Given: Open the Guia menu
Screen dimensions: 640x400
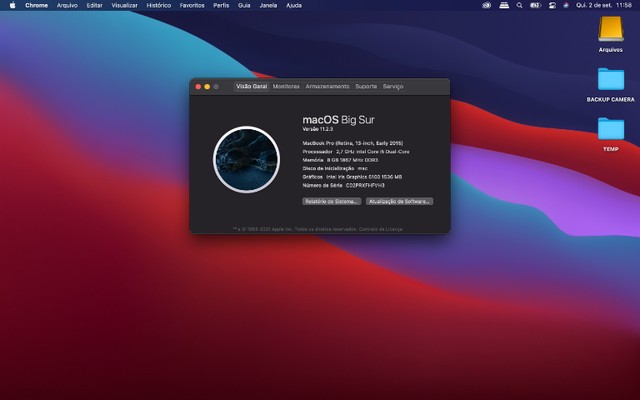Looking at the screenshot, I should click(244, 5).
